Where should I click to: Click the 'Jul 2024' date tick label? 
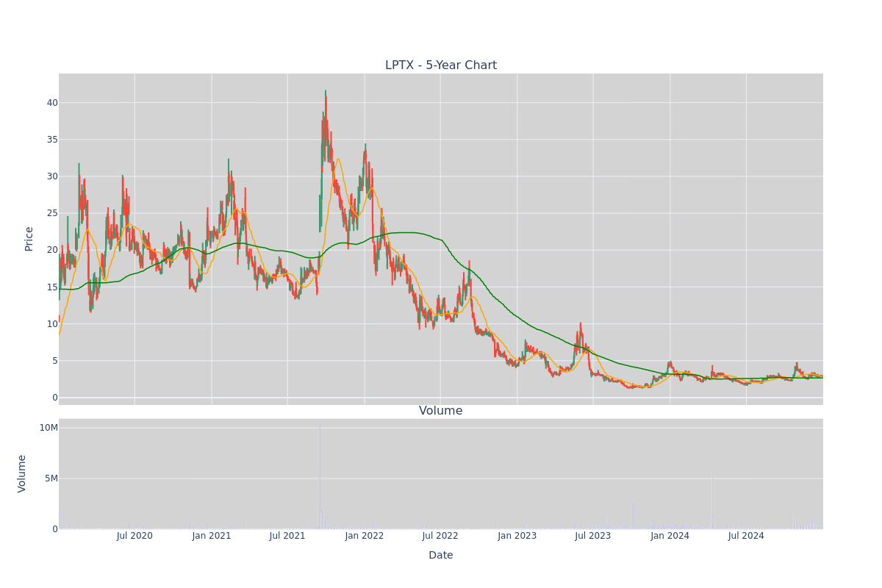(x=746, y=536)
